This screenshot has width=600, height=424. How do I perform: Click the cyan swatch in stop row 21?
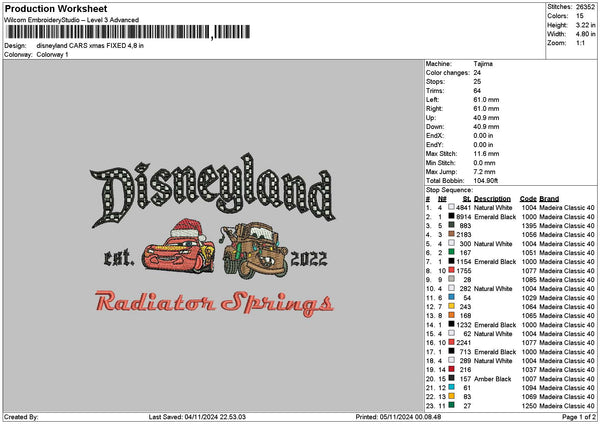[x=452, y=387]
